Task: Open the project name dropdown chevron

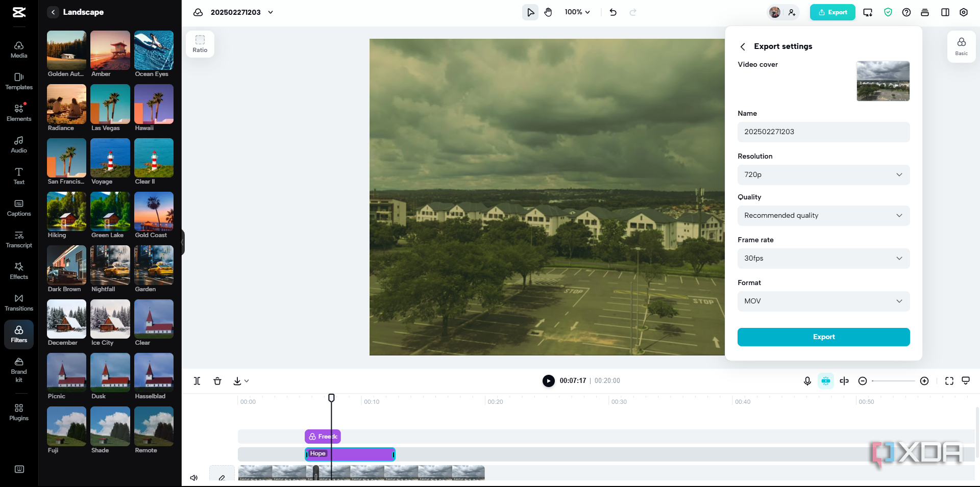Action: tap(271, 12)
